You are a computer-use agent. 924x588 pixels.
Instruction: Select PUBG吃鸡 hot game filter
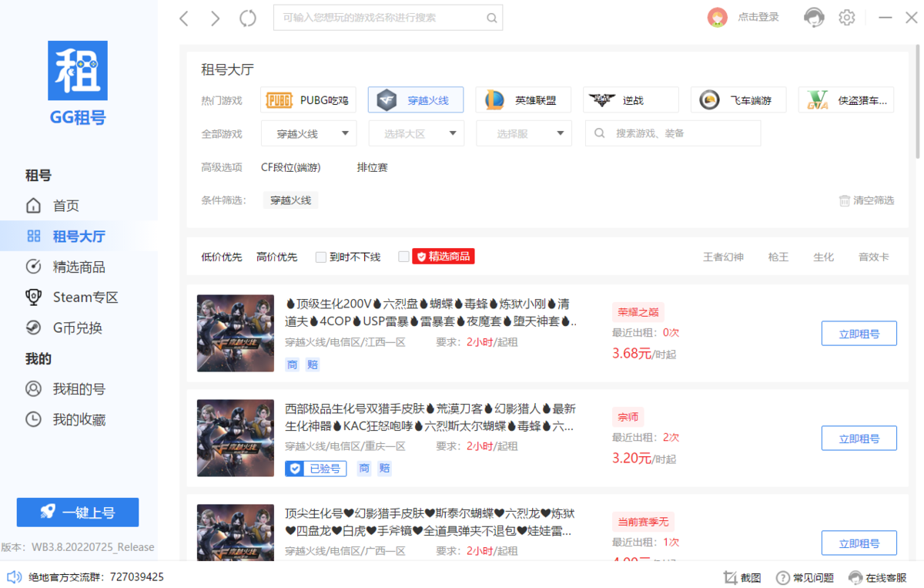click(307, 100)
